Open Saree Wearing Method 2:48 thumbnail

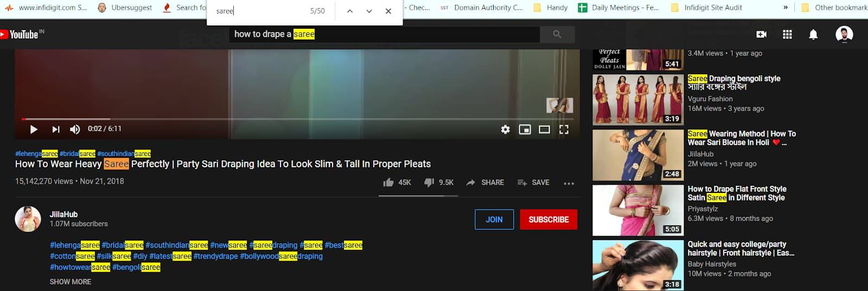pyautogui.click(x=638, y=155)
